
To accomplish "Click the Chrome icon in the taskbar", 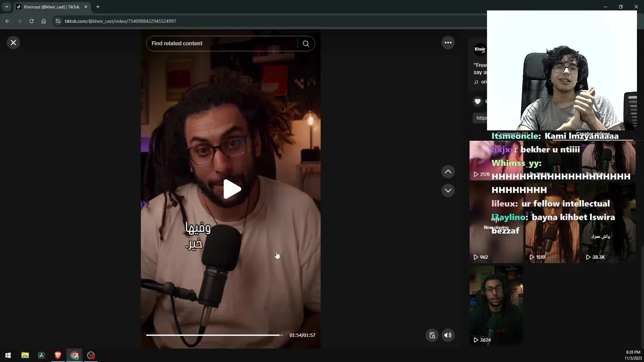I will [74, 355].
